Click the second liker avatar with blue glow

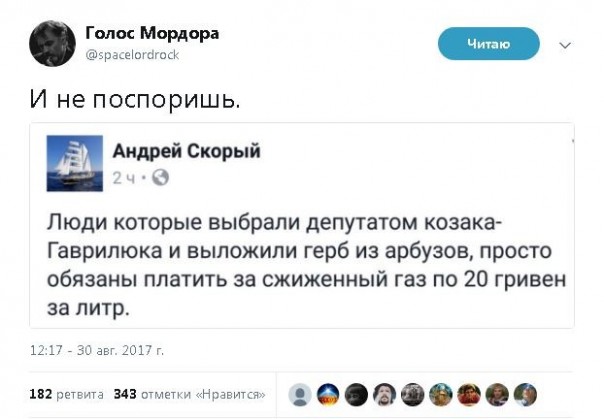point(328,395)
